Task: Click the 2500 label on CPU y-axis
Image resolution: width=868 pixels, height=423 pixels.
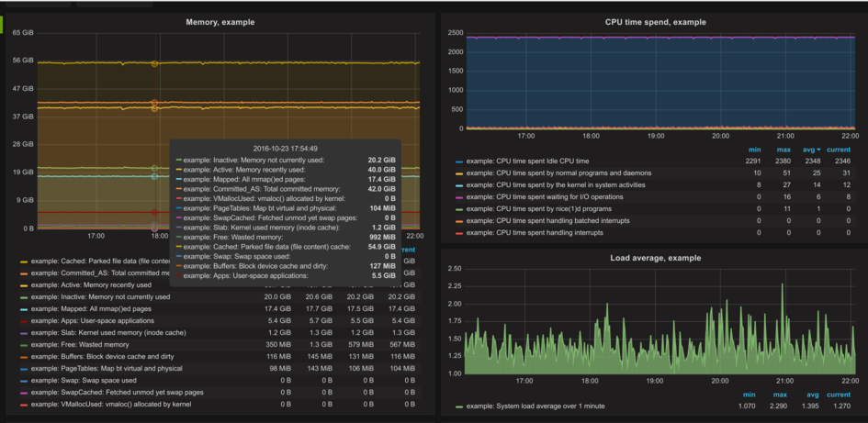Action: coord(456,33)
